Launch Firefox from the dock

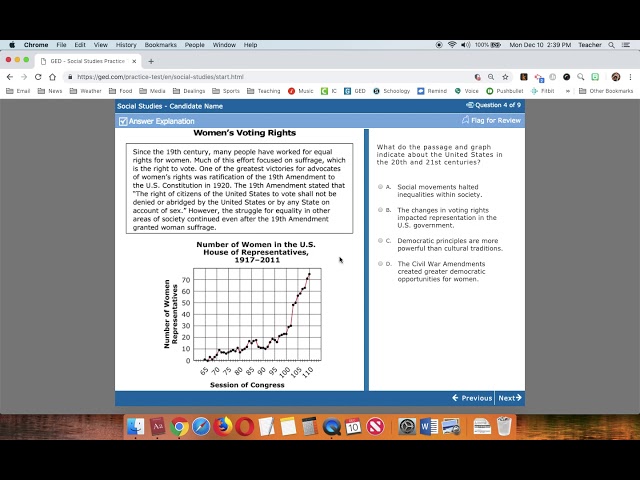(x=222, y=427)
